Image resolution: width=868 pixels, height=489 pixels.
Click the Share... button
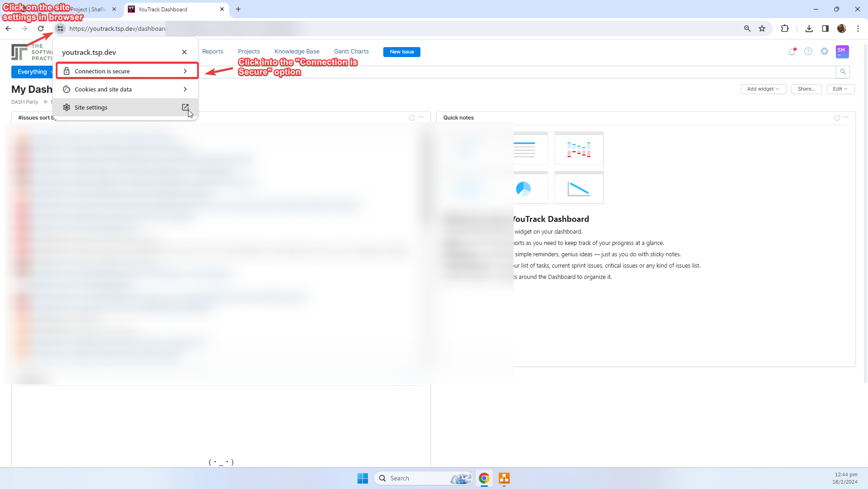pos(806,89)
